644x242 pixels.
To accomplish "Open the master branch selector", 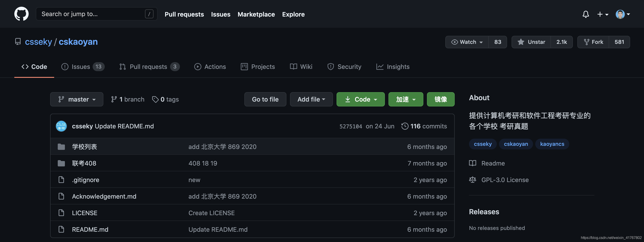I will click(x=77, y=99).
